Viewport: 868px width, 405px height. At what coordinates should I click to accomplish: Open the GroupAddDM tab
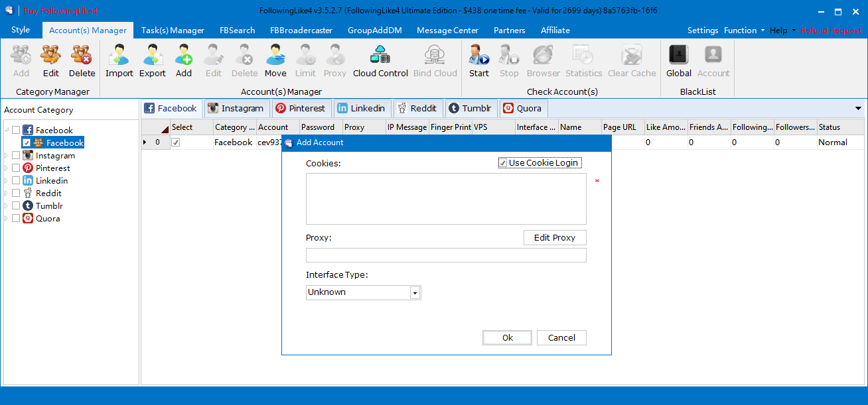(x=374, y=30)
